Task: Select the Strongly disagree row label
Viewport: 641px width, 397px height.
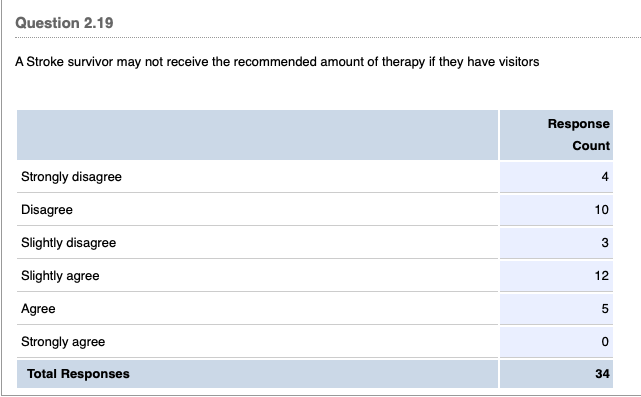Action: 71,177
